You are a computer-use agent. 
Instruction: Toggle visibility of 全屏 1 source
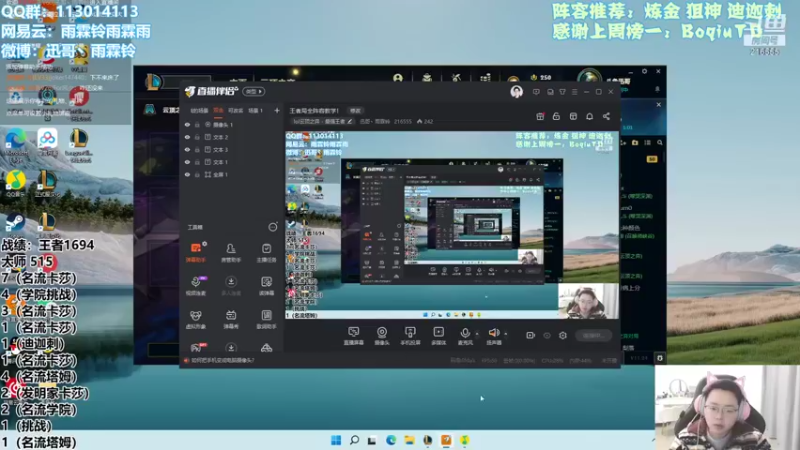tap(187, 174)
